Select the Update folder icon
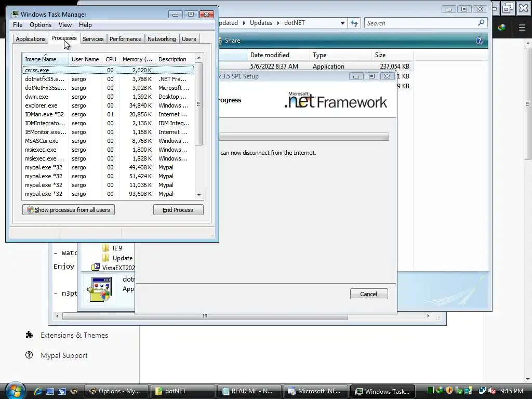The height and width of the screenshot is (399, 532). pyautogui.click(x=106, y=258)
